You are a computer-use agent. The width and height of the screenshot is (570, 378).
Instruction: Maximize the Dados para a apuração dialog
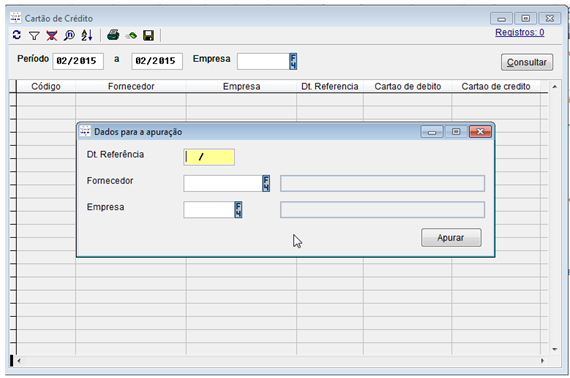(x=456, y=132)
